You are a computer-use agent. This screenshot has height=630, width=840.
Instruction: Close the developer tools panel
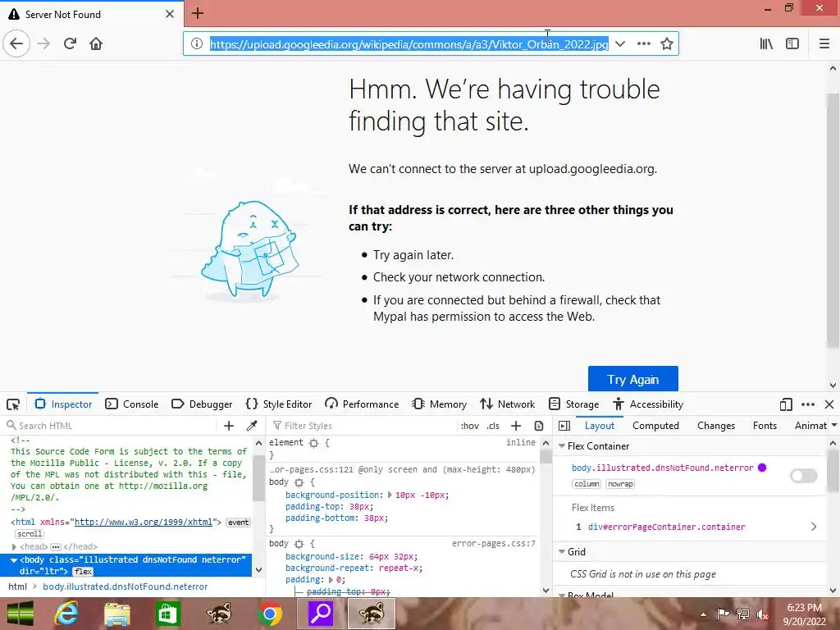point(829,404)
